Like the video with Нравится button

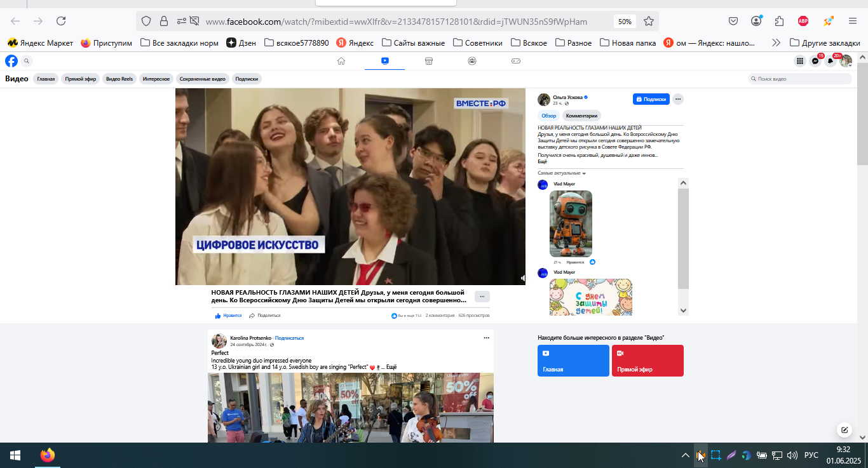click(x=229, y=316)
